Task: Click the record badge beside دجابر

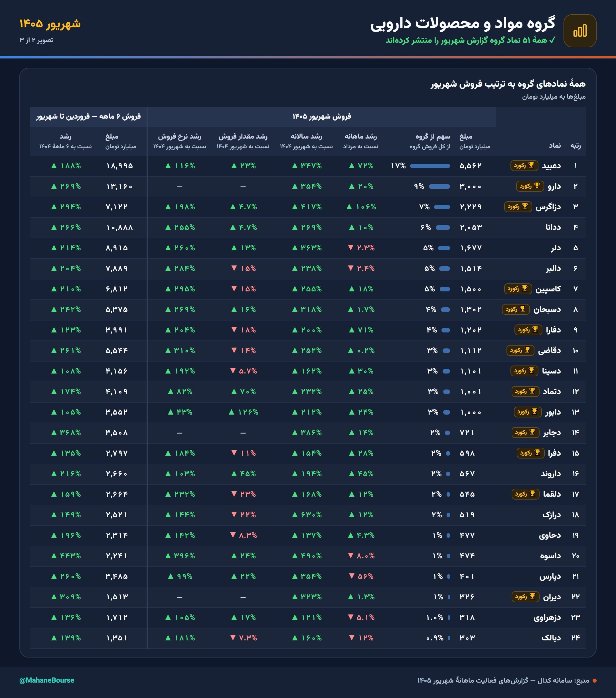Action: point(526,432)
